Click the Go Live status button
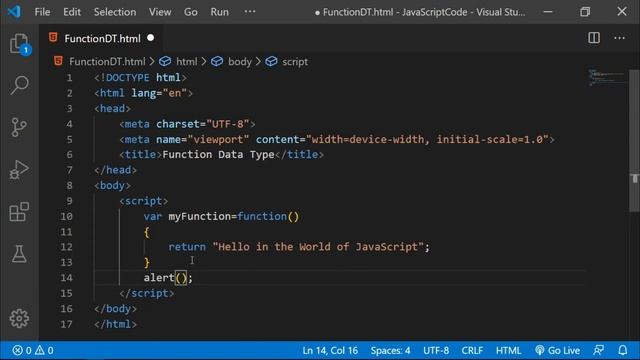This screenshot has width=640, height=360. [557, 350]
